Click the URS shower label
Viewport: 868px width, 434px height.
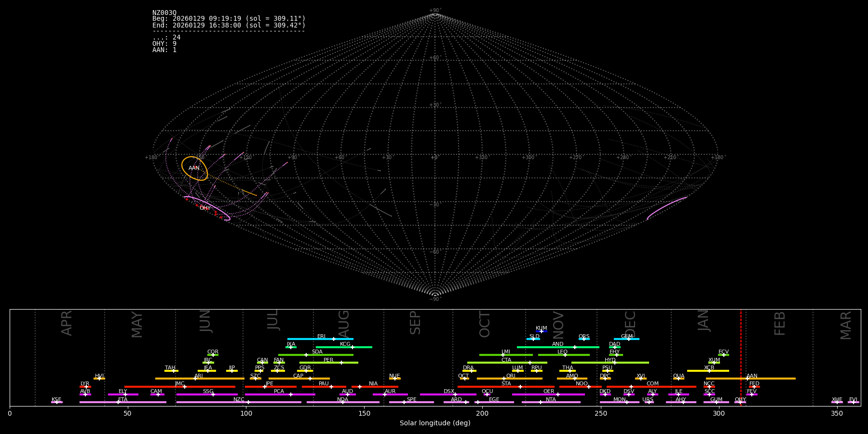pyautogui.click(x=648, y=400)
